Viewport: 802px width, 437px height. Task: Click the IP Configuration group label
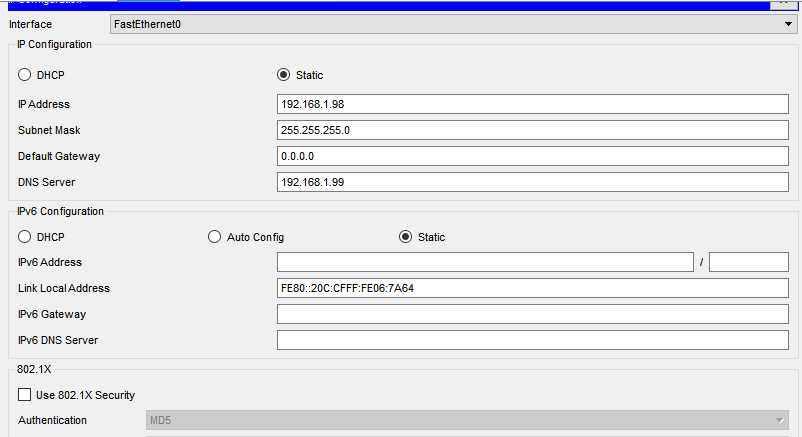click(54, 45)
